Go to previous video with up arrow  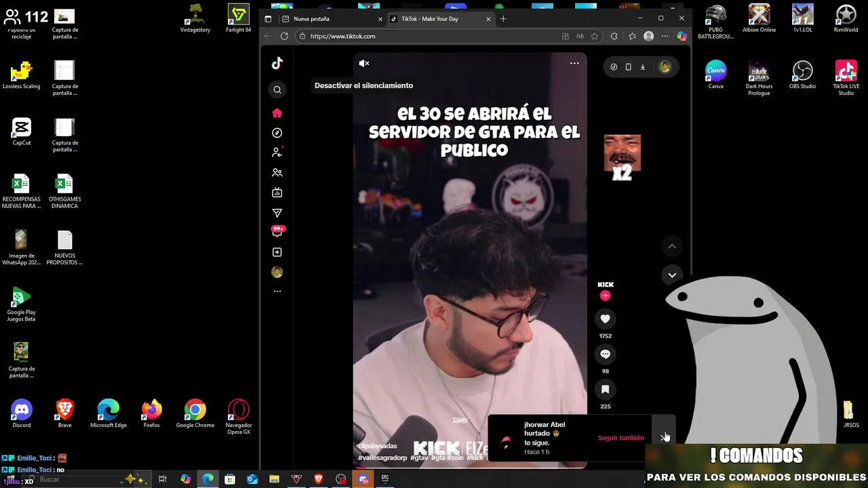[x=672, y=246]
